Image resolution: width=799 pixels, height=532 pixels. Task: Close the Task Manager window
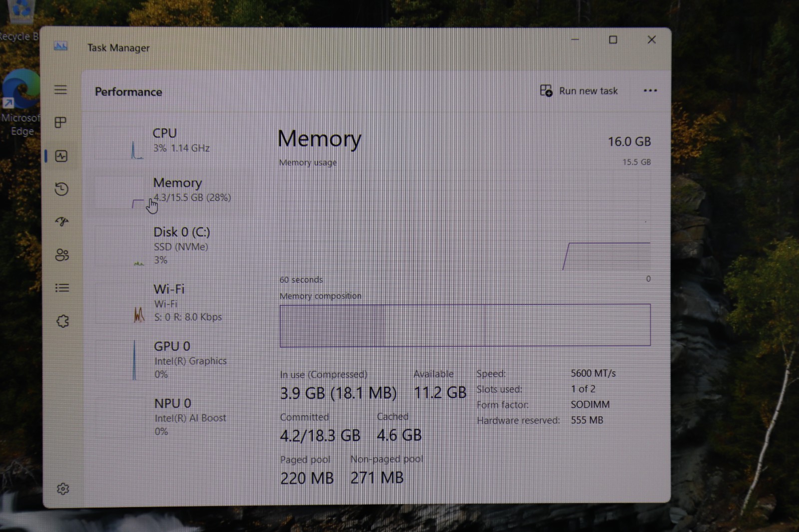tap(652, 39)
